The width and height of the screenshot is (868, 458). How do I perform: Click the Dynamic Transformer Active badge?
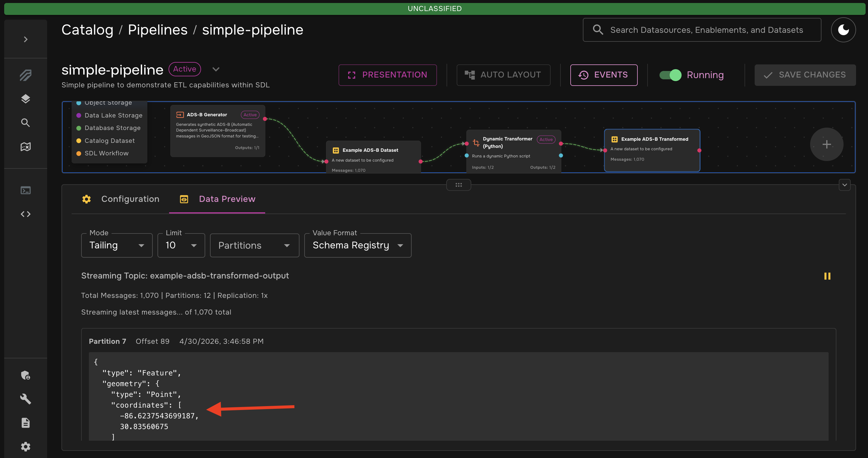546,140
